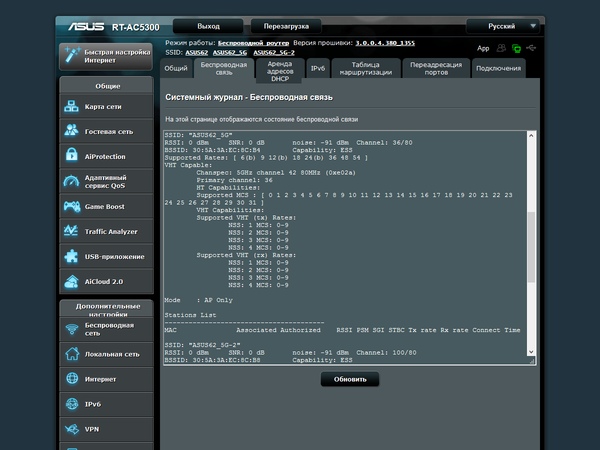Open Game Boost gamepad icon
The image size is (600, 450).
(72, 206)
